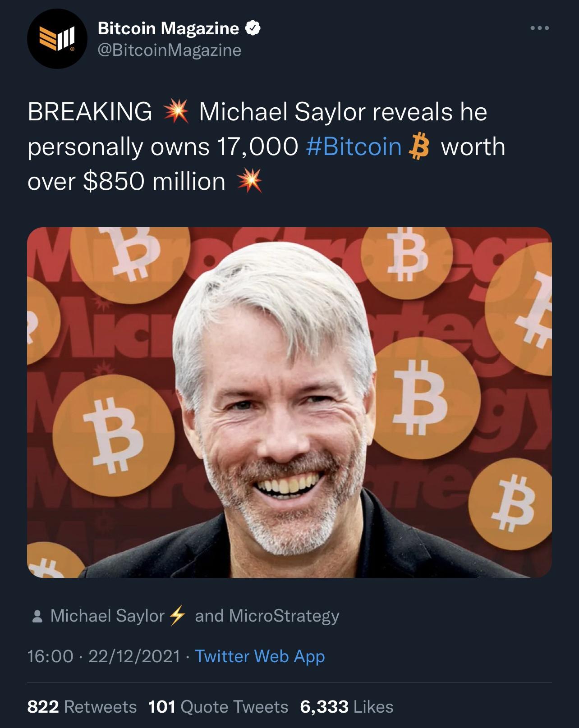Open the #Bitcoin hashtag
This screenshot has width=579, height=728.
(x=354, y=147)
